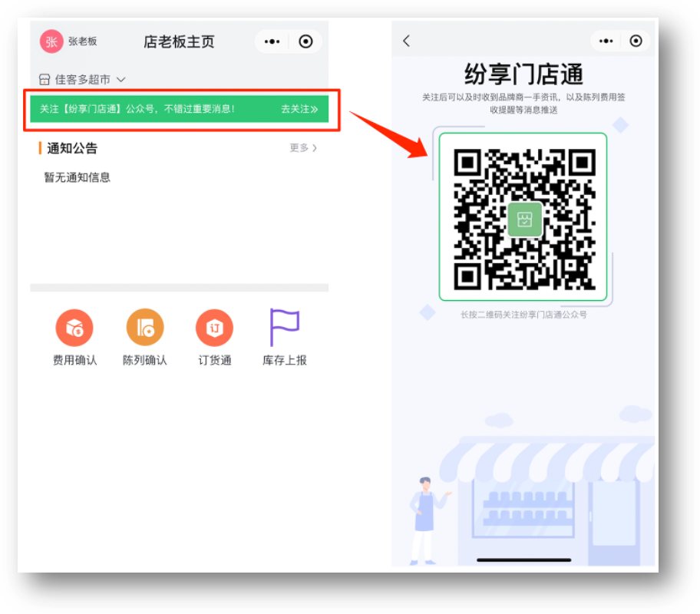Tap the circular close icon on the QR page
The width and height of the screenshot is (700, 614).
(x=636, y=41)
